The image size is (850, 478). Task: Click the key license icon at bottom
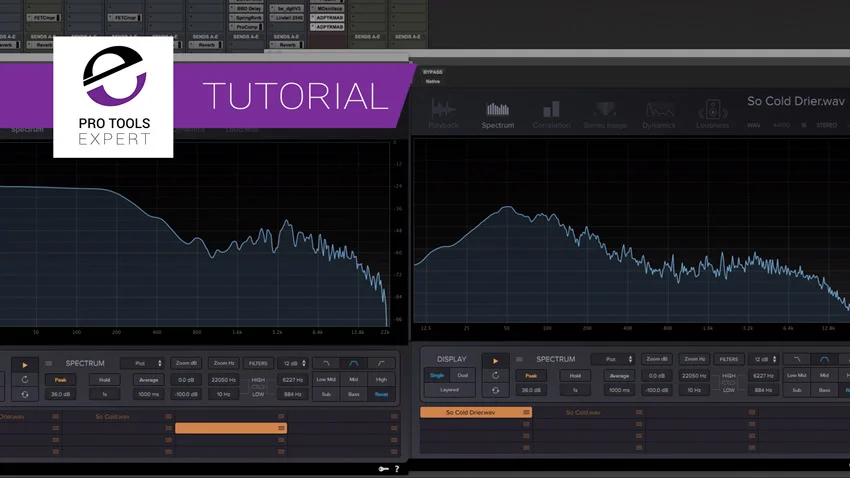[383, 469]
